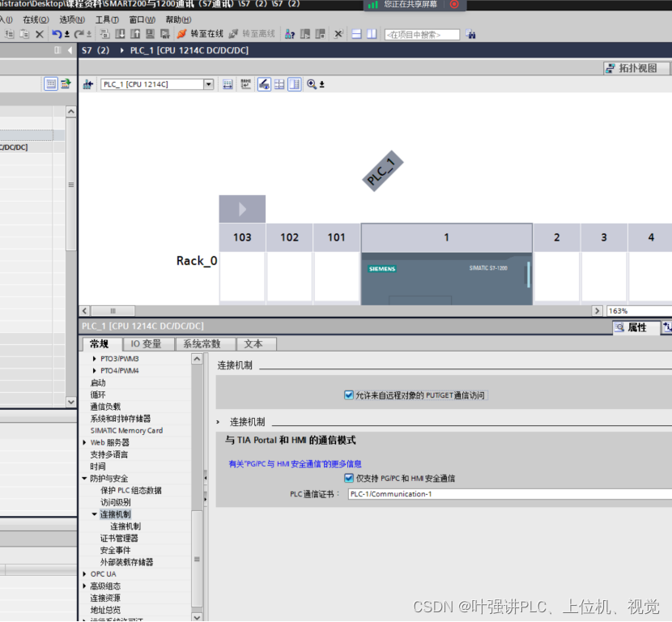
Task: Open the 帮助(H) menu
Action: tap(178, 19)
